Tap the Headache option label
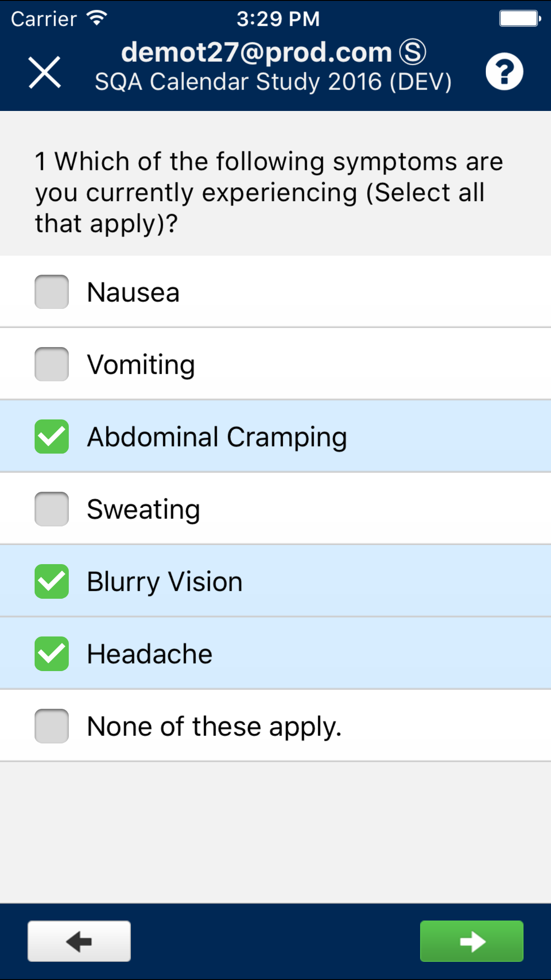 [x=150, y=654]
